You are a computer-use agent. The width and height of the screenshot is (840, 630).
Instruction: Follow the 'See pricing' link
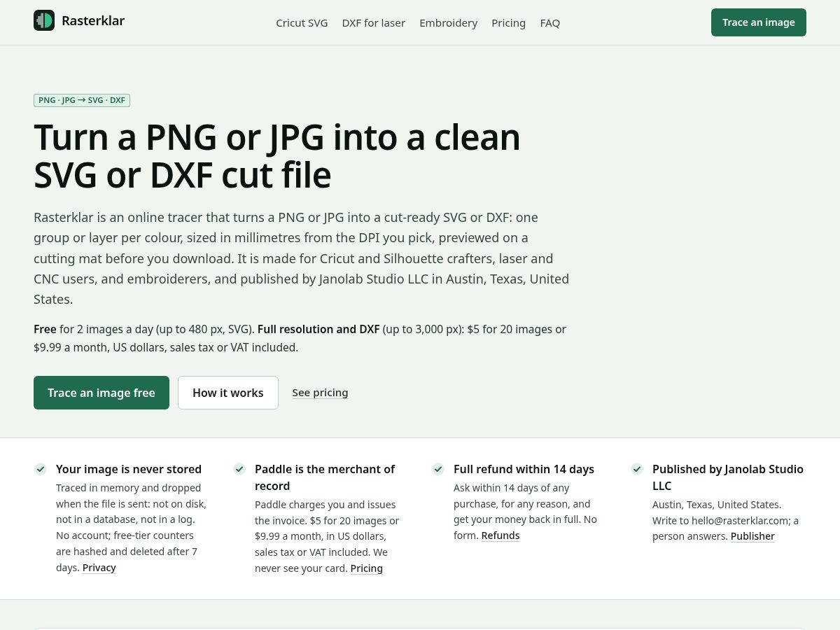(x=320, y=393)
